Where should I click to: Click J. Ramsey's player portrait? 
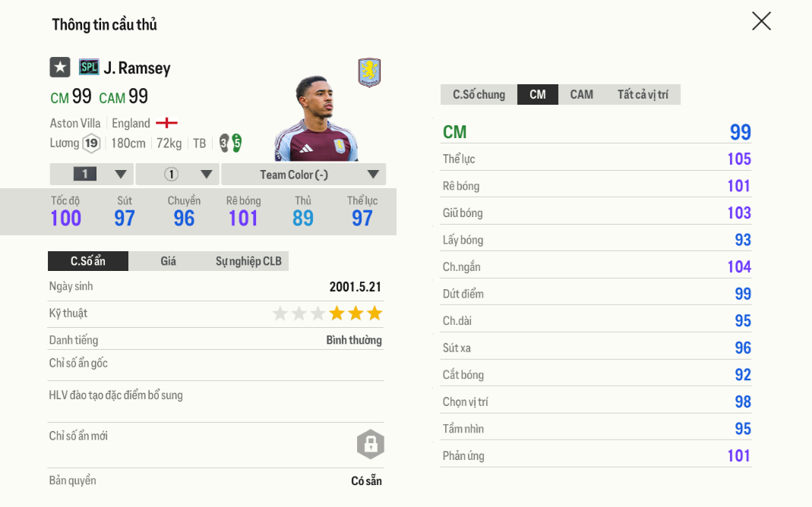click(313, 118)
